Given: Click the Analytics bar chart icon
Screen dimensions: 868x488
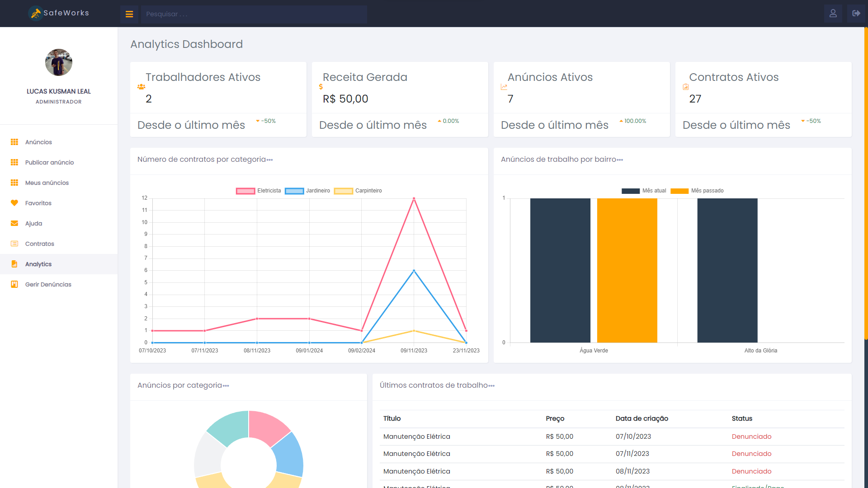Looking at the screenshot, I should pos(14,263).
